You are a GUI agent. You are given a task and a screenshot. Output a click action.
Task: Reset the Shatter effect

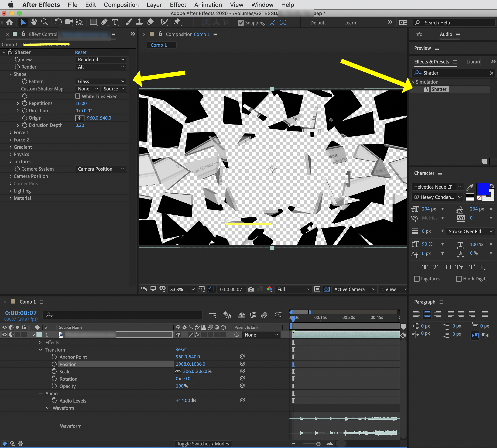pos(80,52)
